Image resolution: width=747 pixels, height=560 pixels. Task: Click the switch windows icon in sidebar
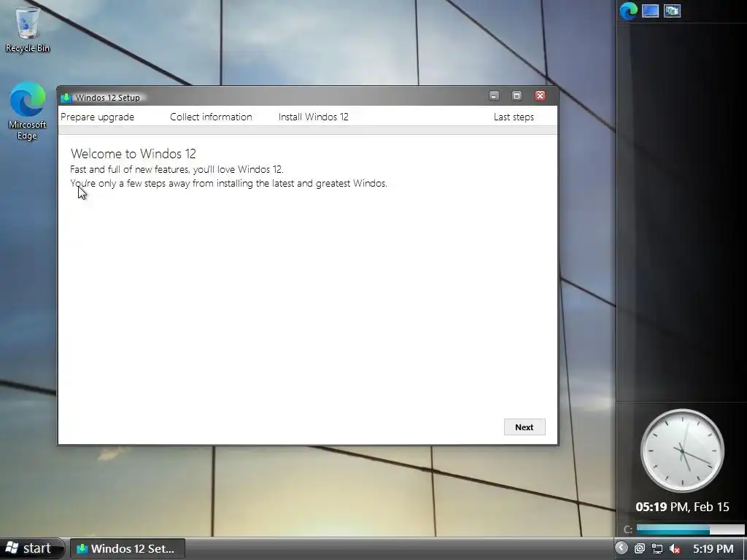672,10
